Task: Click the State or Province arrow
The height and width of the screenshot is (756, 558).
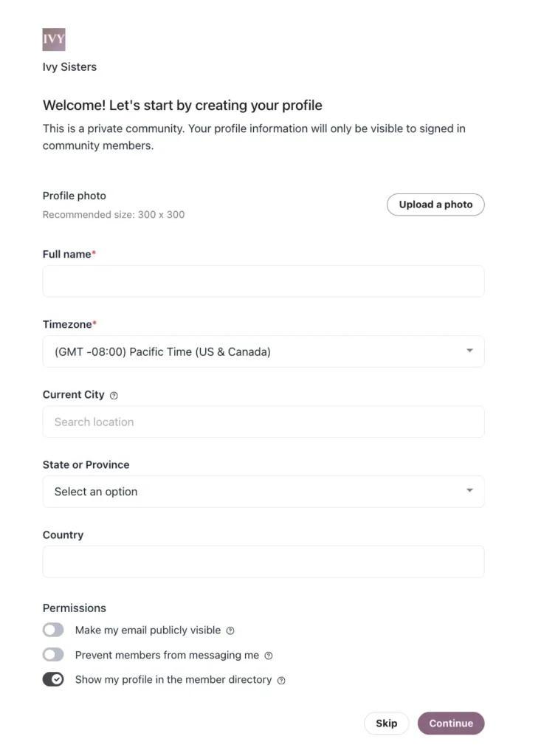Action: (x=469, y=491)
